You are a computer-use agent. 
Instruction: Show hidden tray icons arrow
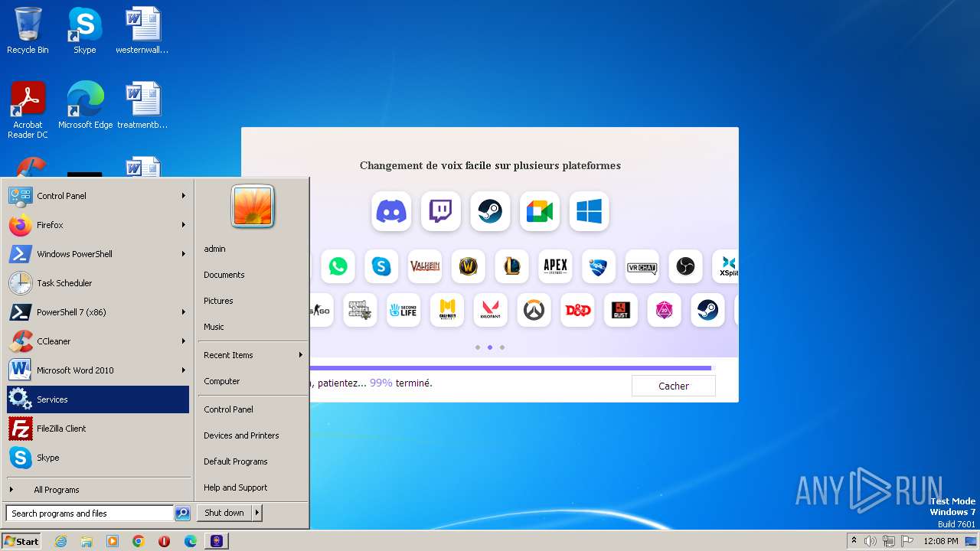[x=854, y=540]
